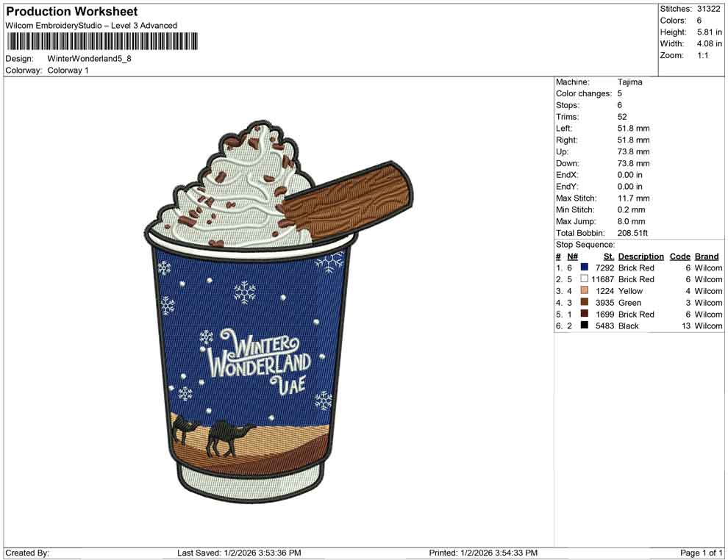Click 'Created By:' in the footer
This screenshot has width=728, height=560.
[27, 553]
